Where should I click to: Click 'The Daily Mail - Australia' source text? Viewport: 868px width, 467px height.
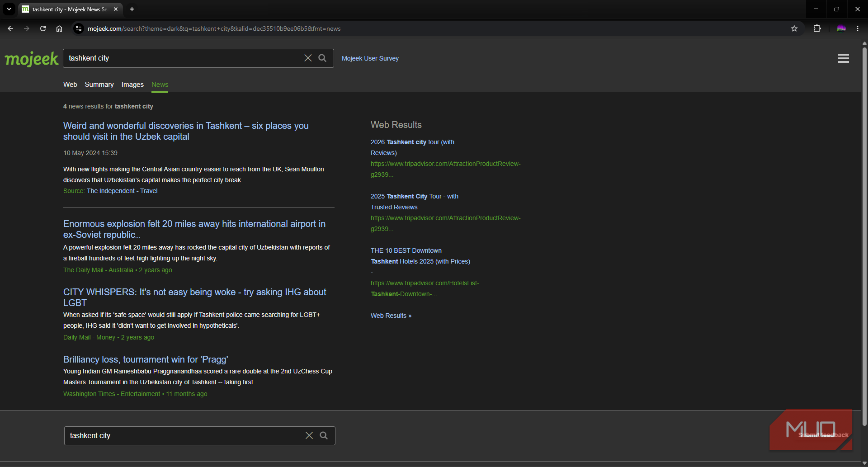(98, 270)
